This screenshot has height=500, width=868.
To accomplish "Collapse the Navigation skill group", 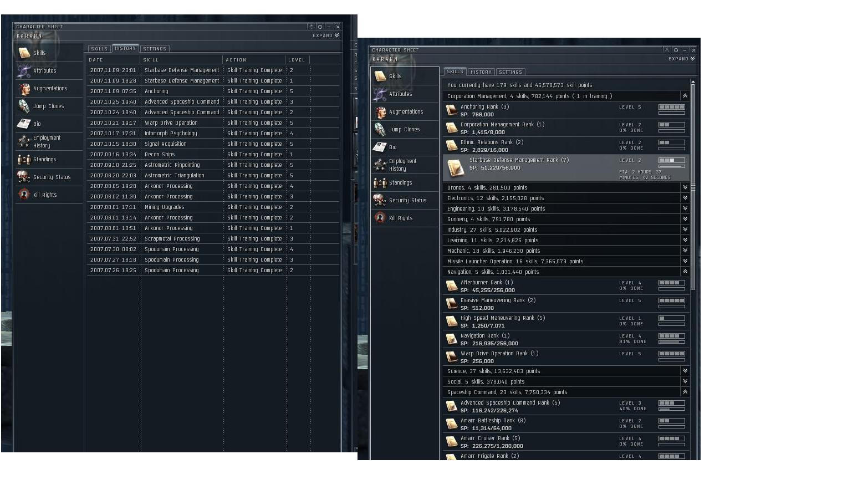I will coord(685,272).
